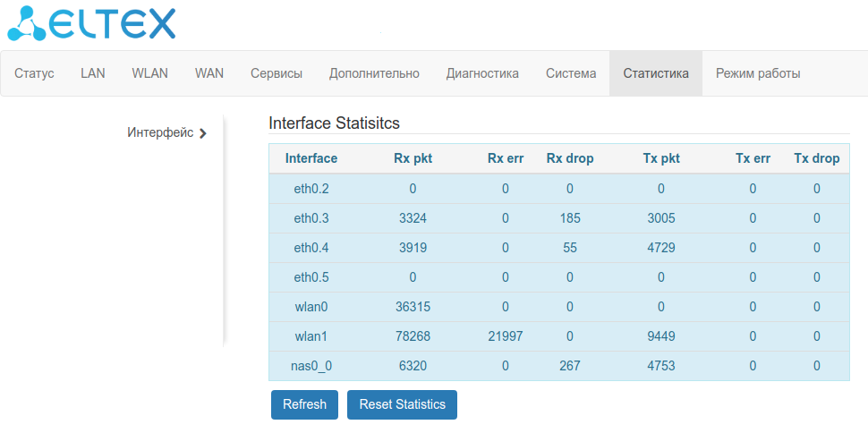Select the wlan1 interface row
This screenshot has width=868, height=433.
(311, 336)
